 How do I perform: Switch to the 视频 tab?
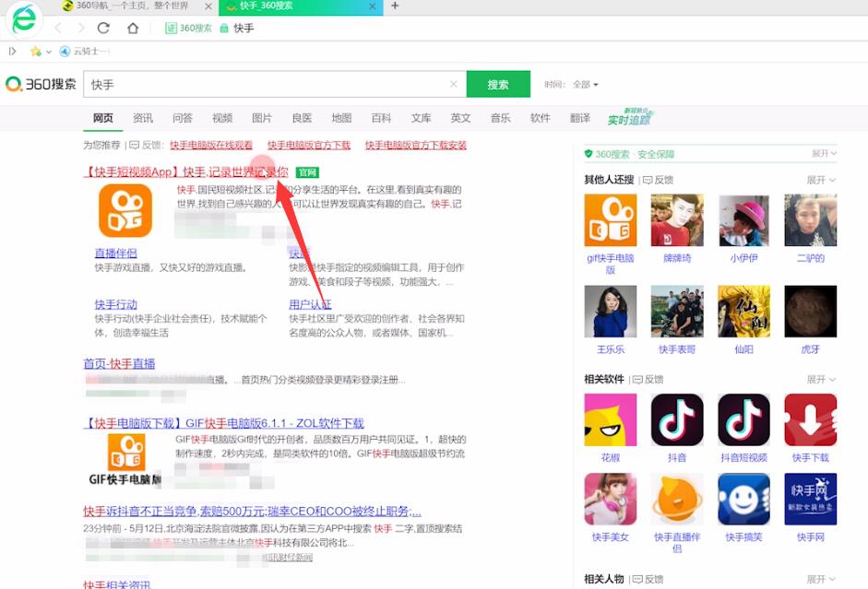222,118
